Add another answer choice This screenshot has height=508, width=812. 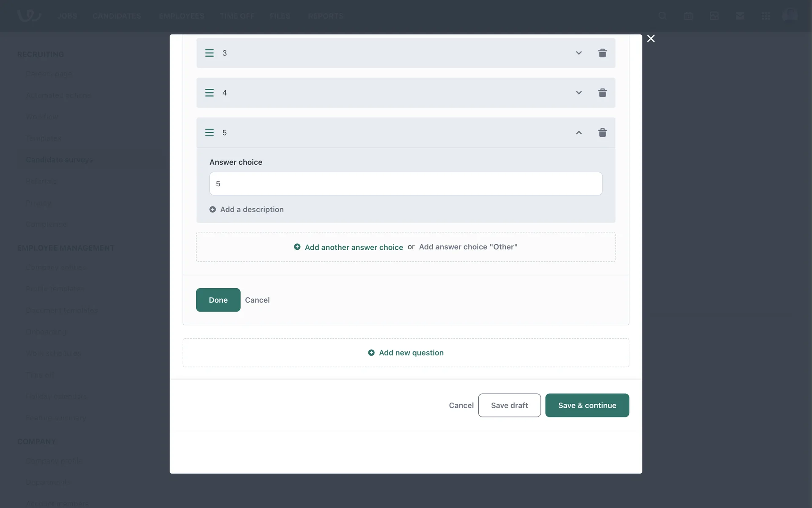(x=353, y=247)
